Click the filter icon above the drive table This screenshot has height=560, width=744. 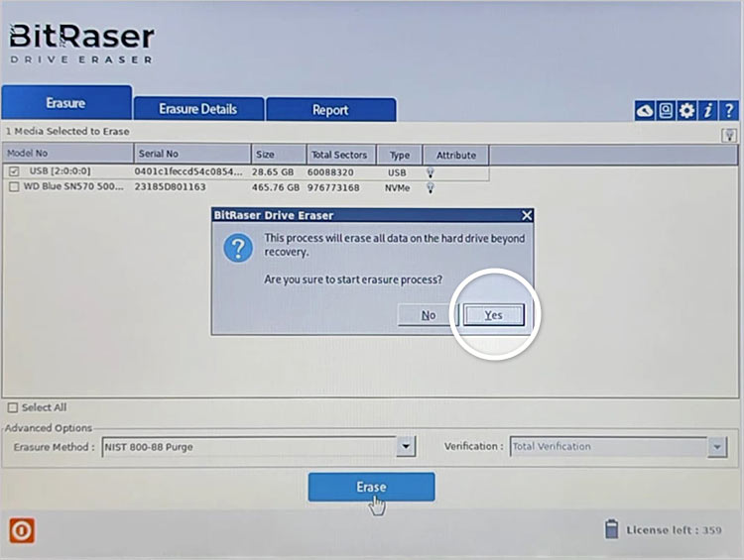729,136
